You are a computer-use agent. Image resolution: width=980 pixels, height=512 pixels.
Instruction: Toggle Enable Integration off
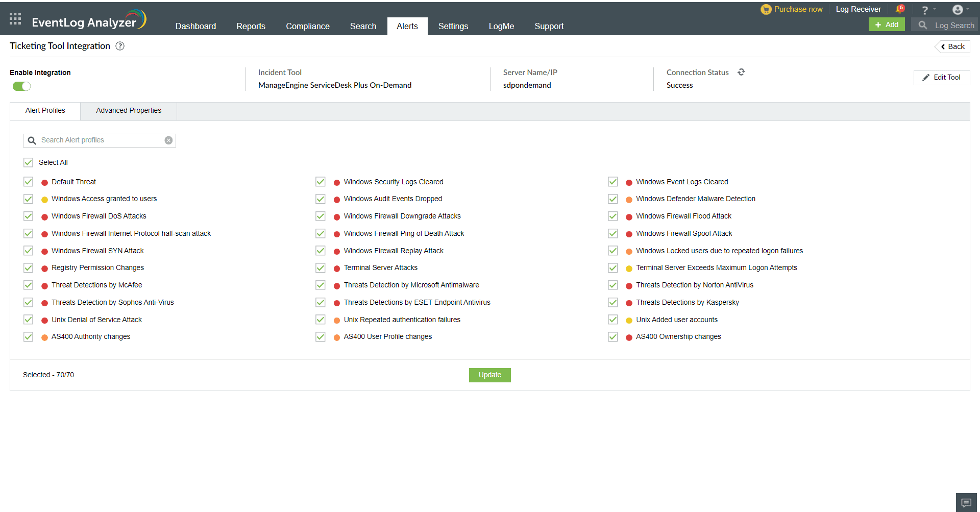pos(21,86)
